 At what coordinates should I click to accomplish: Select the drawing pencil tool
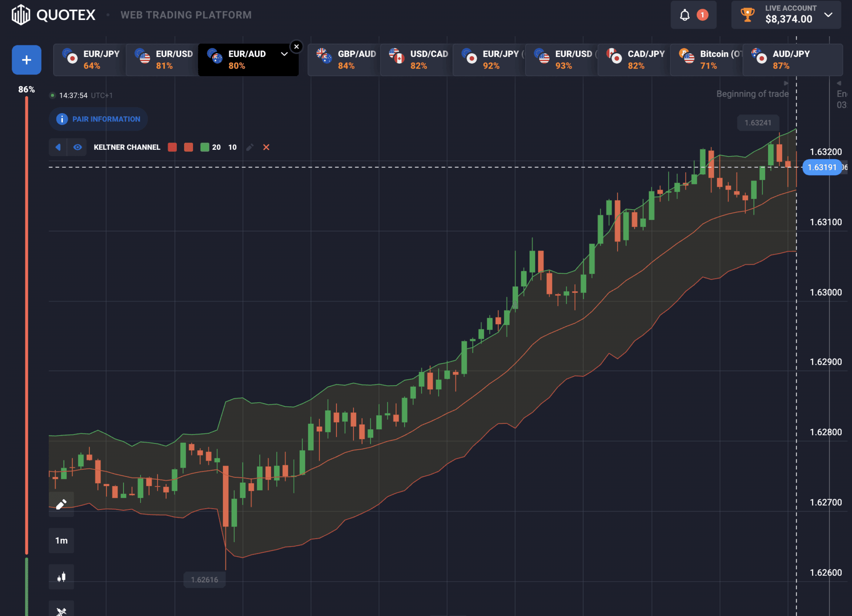[61, 504]
